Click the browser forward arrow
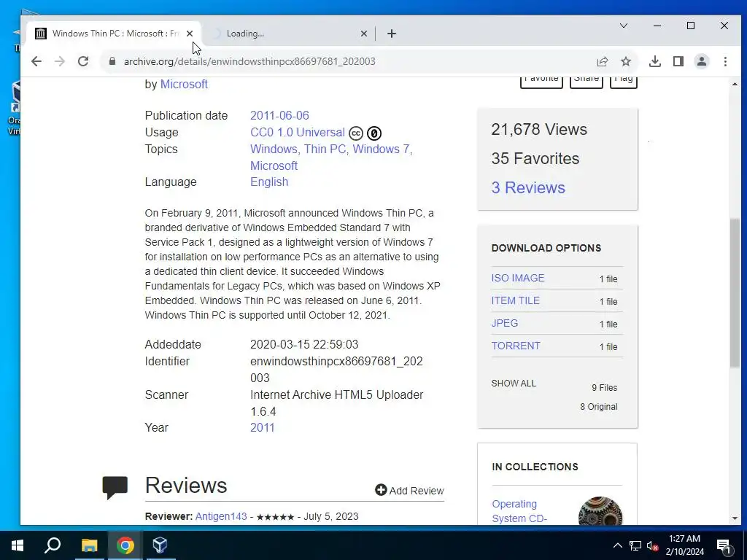 60,61
